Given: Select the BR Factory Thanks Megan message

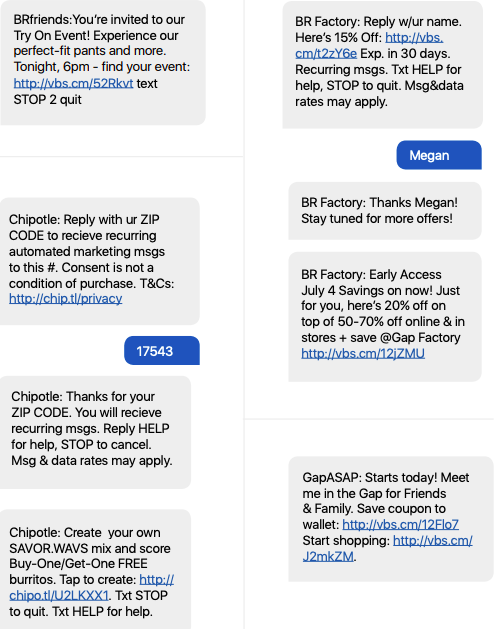Looking at the screenshot, I should (385, 211).
